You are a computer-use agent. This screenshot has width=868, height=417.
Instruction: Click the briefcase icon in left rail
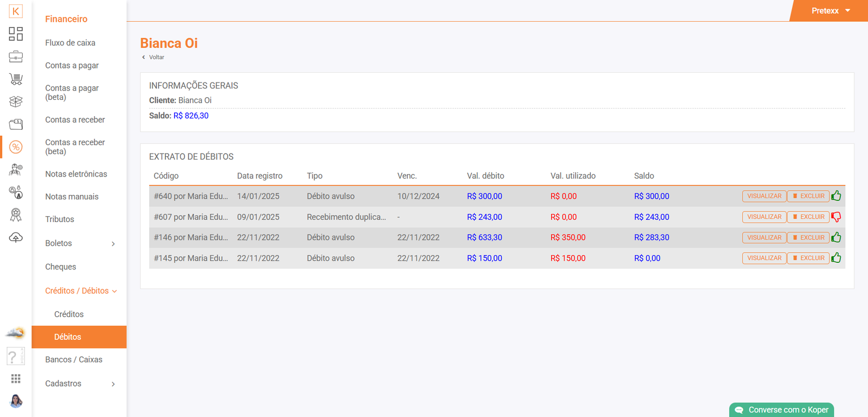16,56
